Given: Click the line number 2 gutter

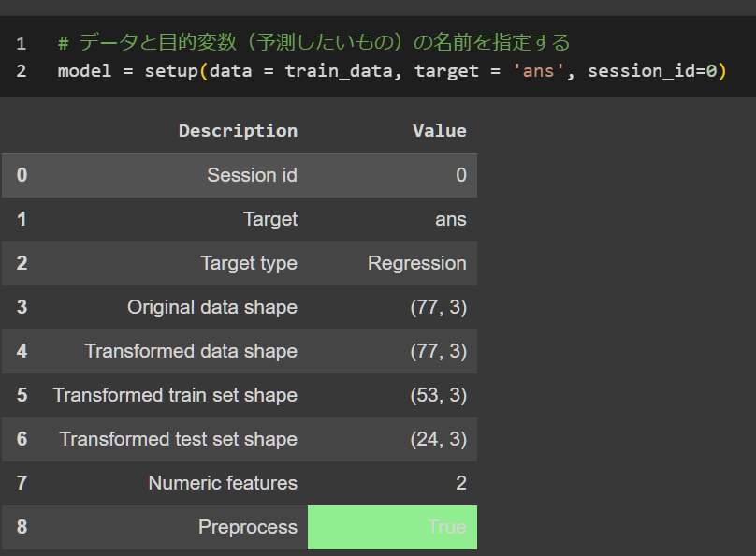Looking at the screenshot, I should coord(22,71).
